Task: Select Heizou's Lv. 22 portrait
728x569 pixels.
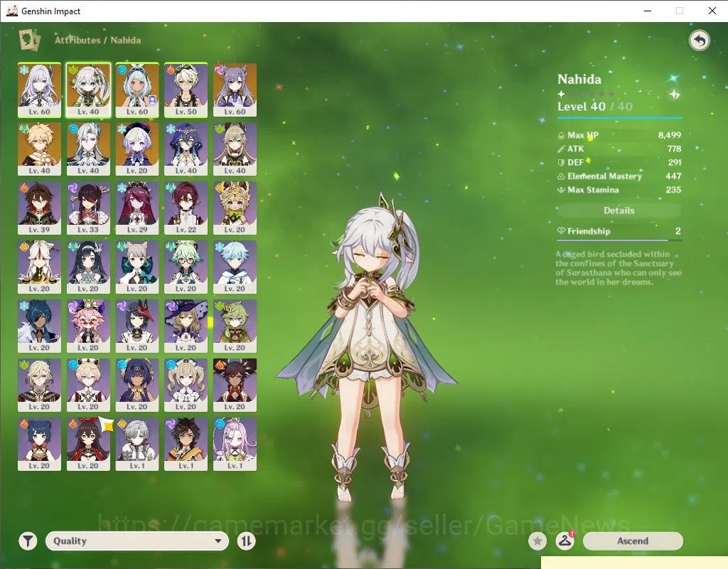Action: pyautogui.click(x=186, y=208)
